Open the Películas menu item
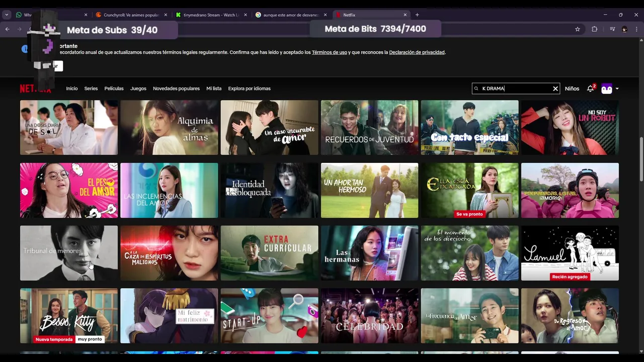 [x=114, y=88]
